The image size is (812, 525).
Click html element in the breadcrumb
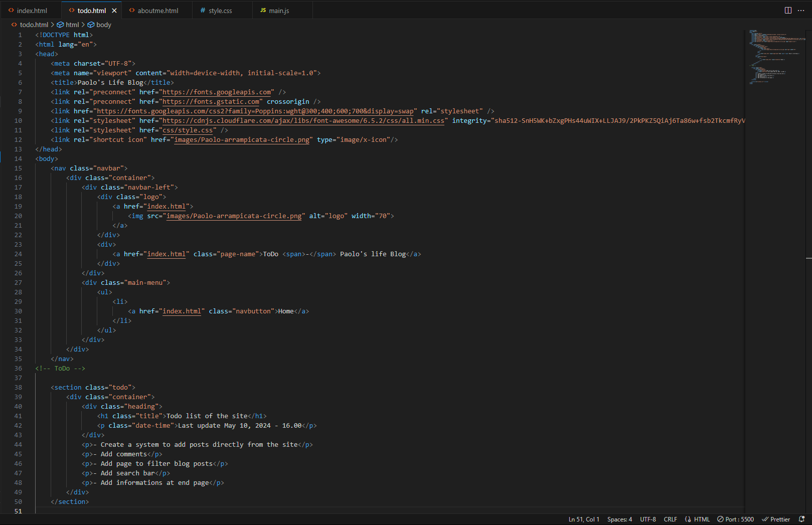[x=72, y=25]
